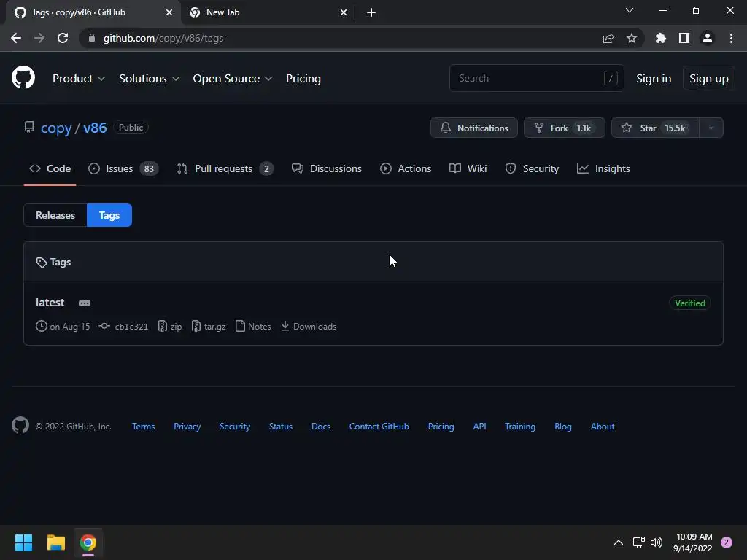747x560 pixels.
Task: Open the Chrome profile avatar icon
Action: click(x=708, y=38)
